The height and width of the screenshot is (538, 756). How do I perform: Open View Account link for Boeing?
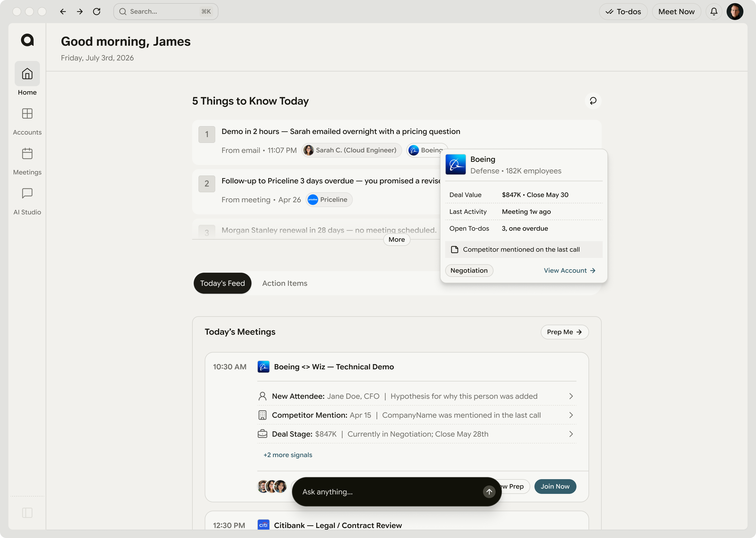point(569,270)
